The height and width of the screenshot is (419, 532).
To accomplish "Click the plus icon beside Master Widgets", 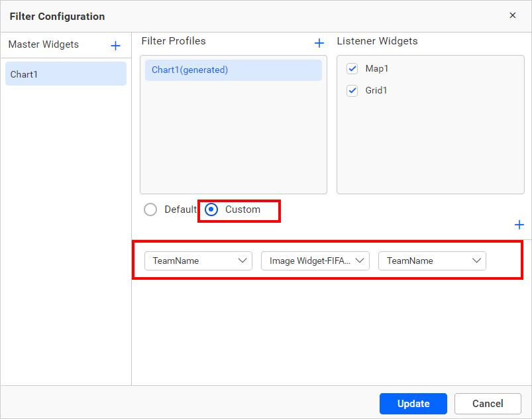I will (x=115, y=45).
